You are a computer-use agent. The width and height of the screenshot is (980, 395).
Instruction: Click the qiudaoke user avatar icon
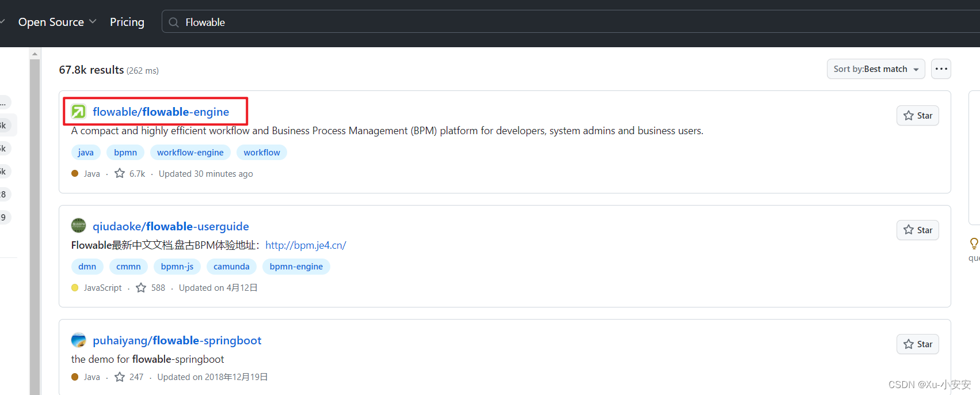[x=78, y=226]
